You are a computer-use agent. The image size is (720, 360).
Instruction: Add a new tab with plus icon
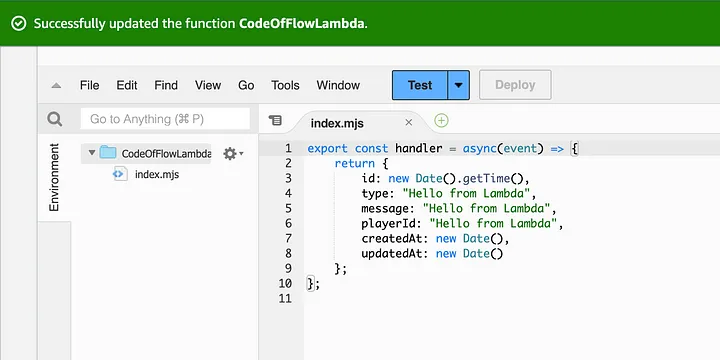tap(441, 121)
